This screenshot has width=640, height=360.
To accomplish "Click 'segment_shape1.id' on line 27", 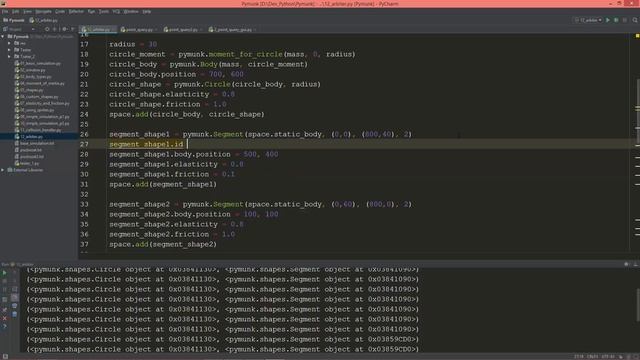I will [146, 144].
